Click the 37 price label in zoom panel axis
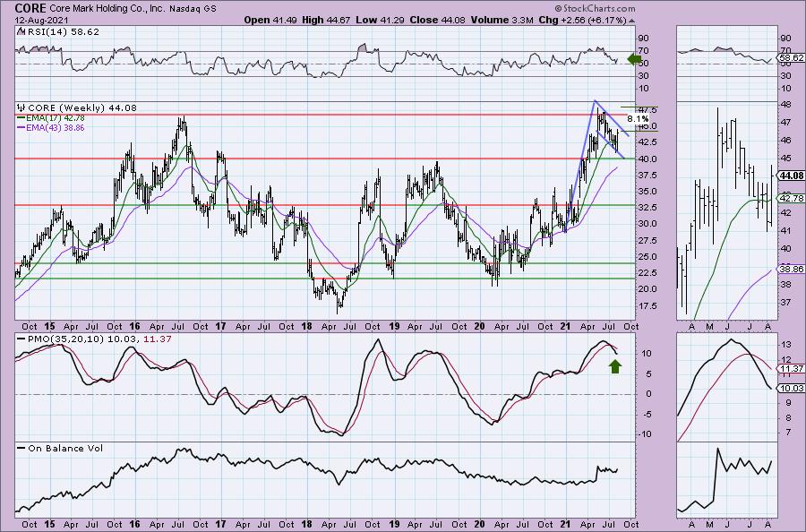 (x=785, y=302)
